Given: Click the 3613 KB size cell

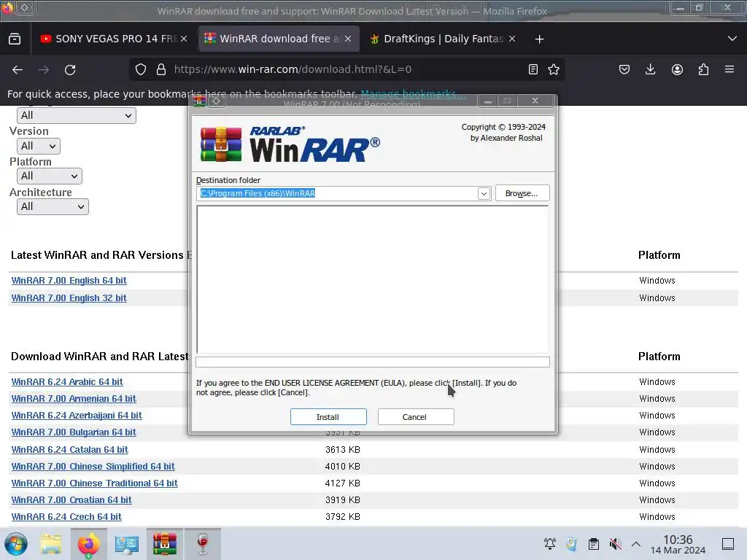Looking at the screenshot, I should pyautogui.click(x=343, y=449).
